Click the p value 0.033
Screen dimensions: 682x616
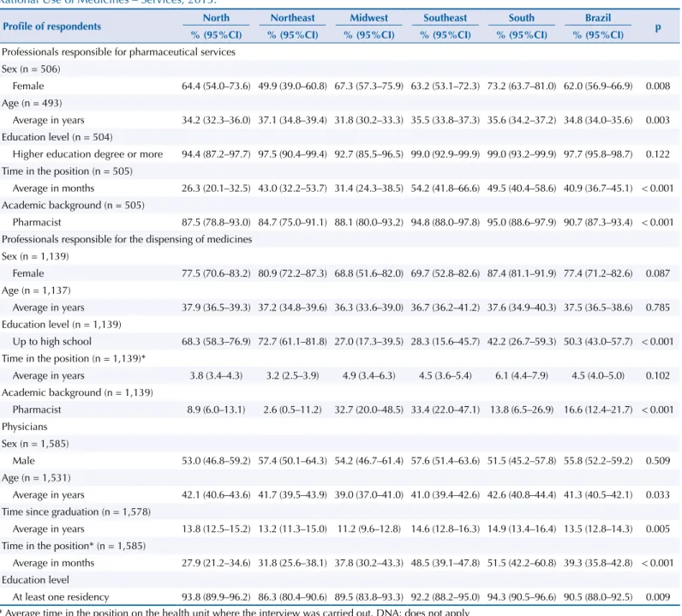tap(658, 494)
